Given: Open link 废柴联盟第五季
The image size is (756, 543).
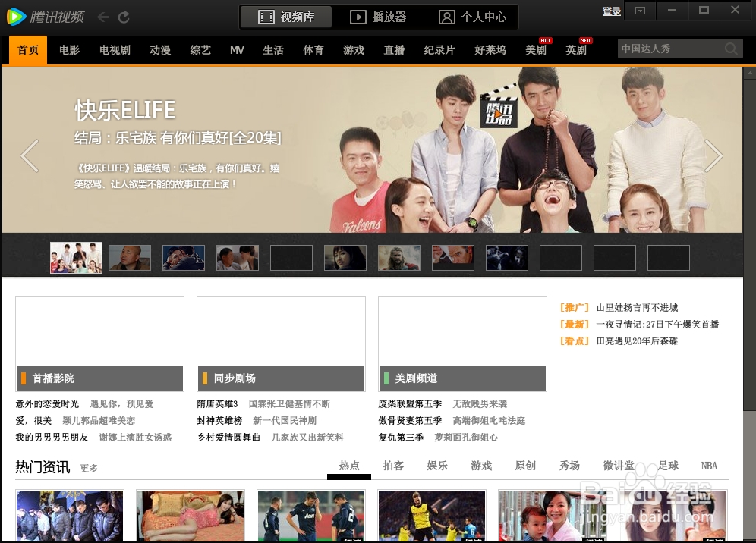Looking at the screenshot, I should 411,404.
